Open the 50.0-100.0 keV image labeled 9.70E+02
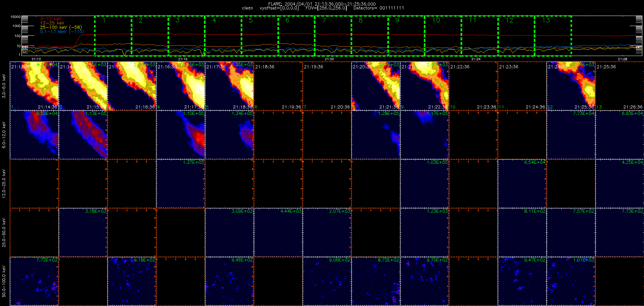The height and width of the screenshot is (306, 644). coord(425,281)
